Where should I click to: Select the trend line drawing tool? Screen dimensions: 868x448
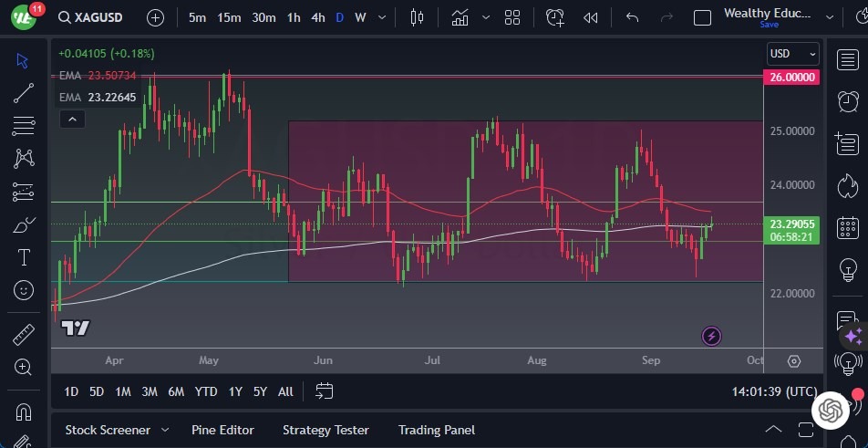click(24, 93)
